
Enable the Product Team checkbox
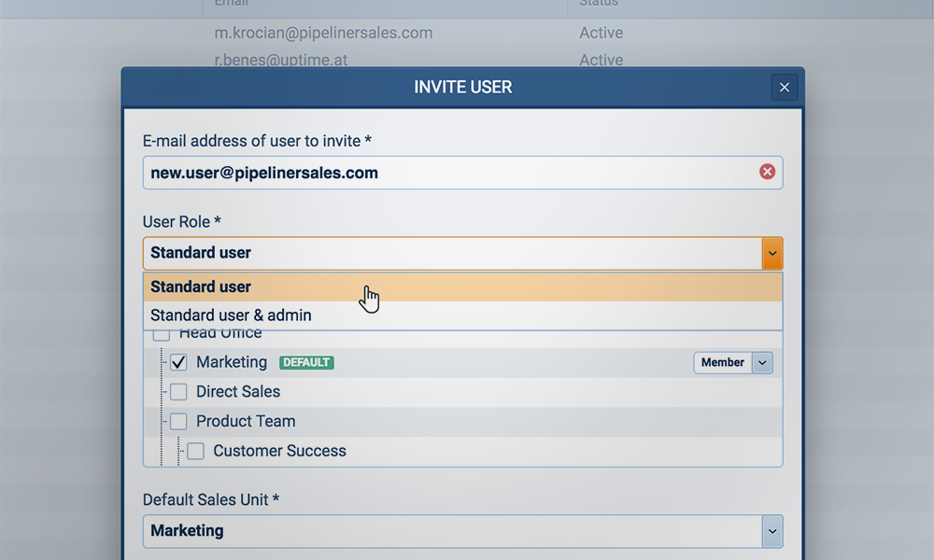[178, 422]
